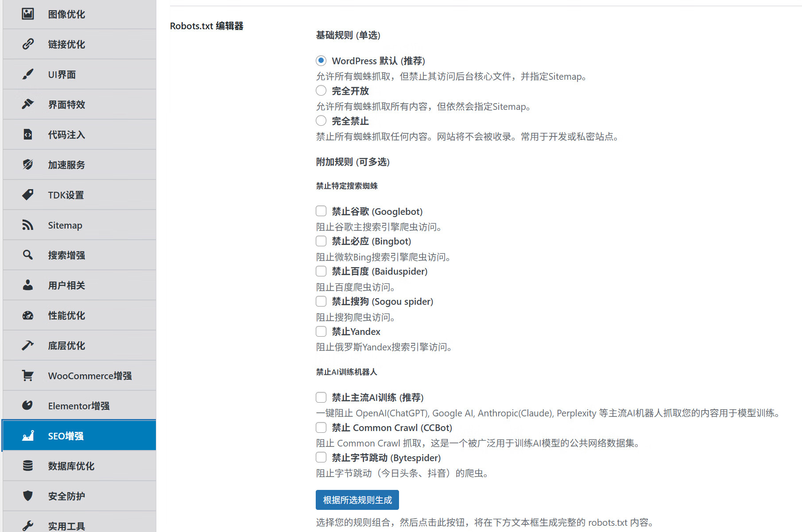This screenshot has width=802, height=532.
Task: Click the 图像优化 image icon in sidebar
Action: tap(28, 14)
